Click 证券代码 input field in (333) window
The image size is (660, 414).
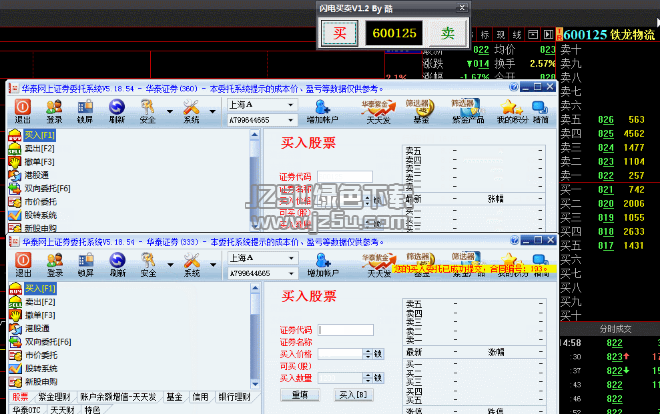(x=346, y=330)
